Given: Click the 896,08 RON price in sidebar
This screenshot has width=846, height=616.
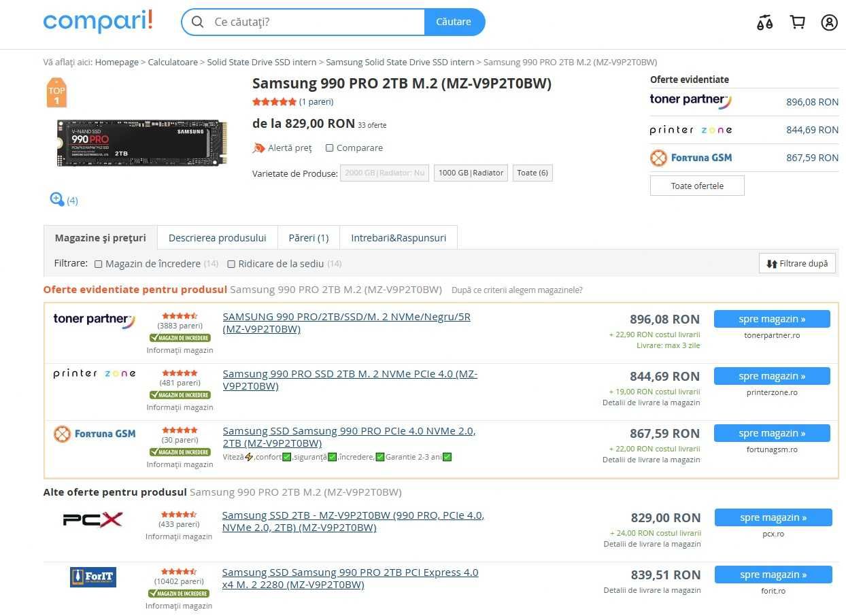Looking at the screenshot, I should click(812, 102).
